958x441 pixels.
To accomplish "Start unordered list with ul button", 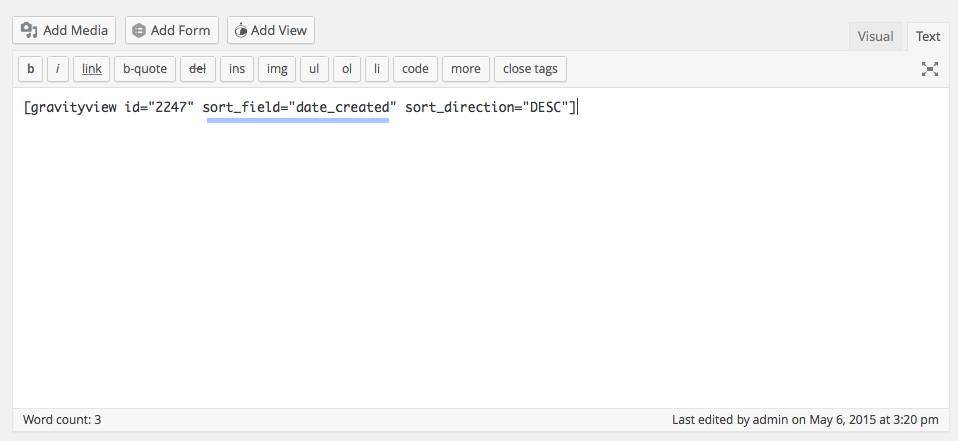I will (x=313, y=69).
